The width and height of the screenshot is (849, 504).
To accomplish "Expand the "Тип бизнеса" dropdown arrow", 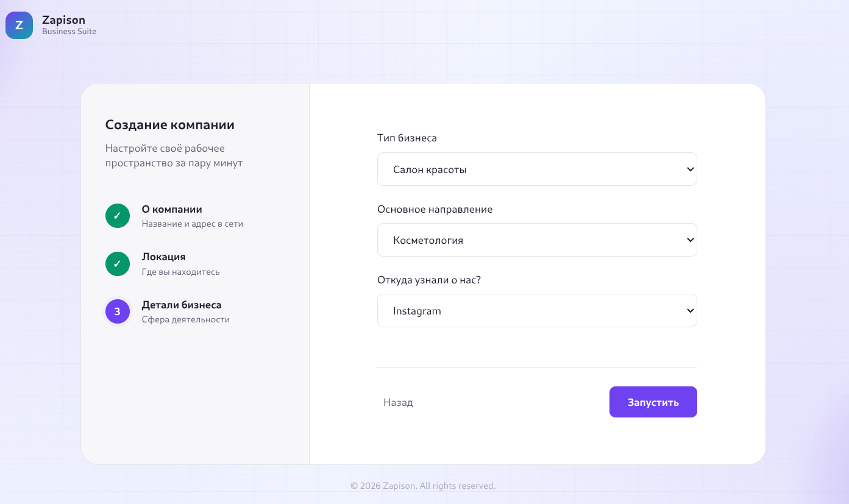I will pos(690,169).
